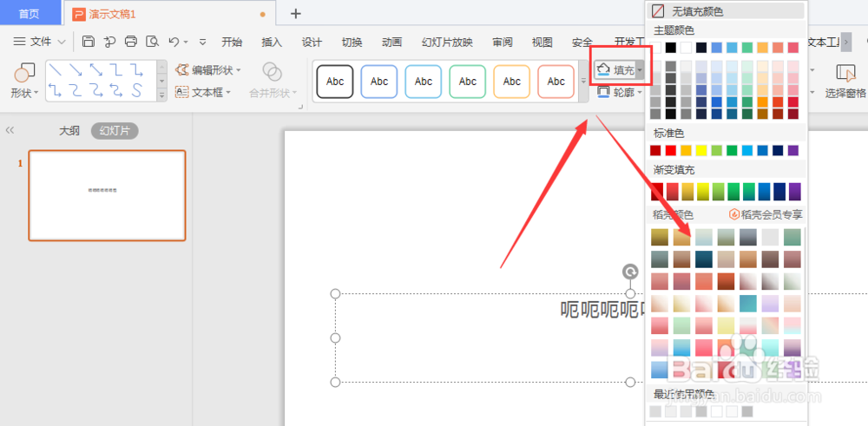Click the hamburger menu icon beside 文件
This screenshot has height=426, width=868.
pyautogui.click(x=19, y=42)
